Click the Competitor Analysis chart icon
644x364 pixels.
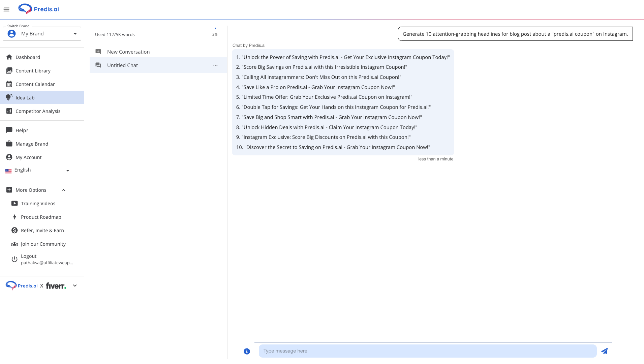pyautogui.click(x=9, y=111)
